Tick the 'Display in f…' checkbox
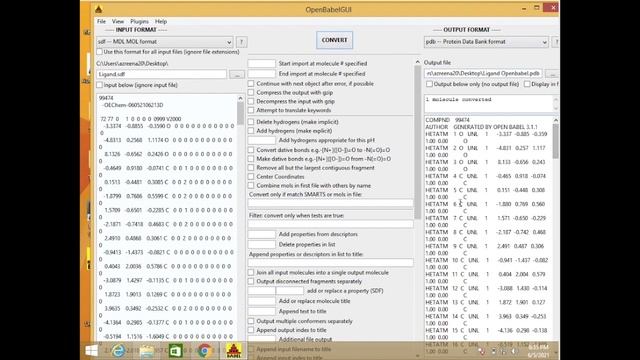This screenshot has width=640, height=360. click(527, 84)
